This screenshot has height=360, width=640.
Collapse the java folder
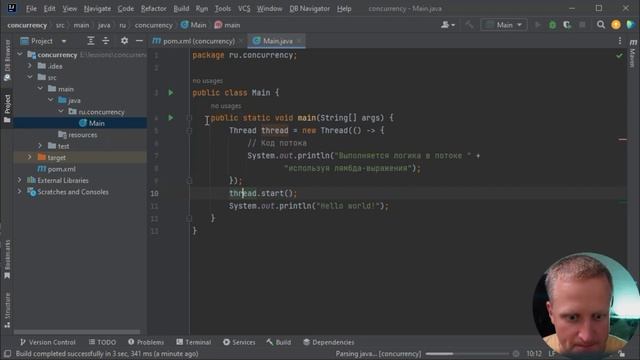[x=50, y=100]
